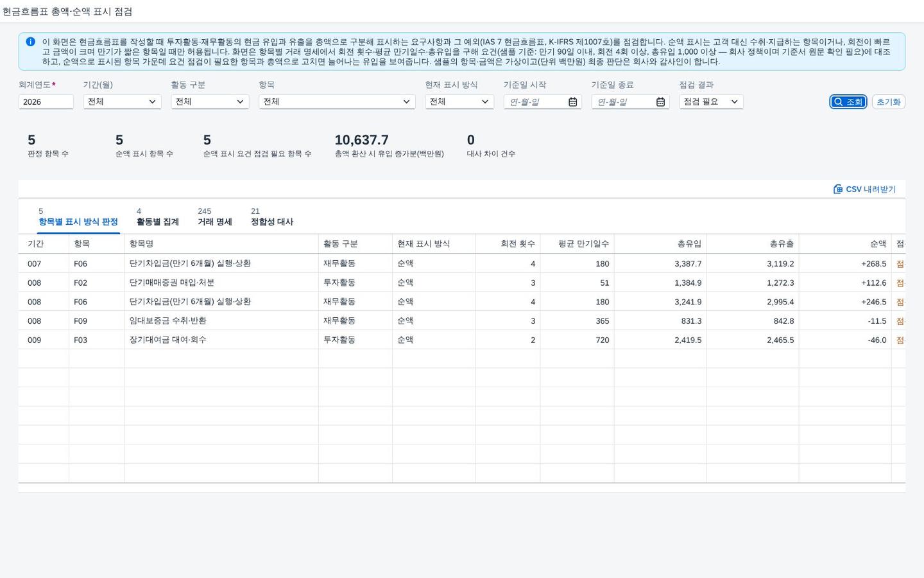The image size is (924, 578).
Task: Click the 항목명 column header
Action: (x=221, y=244)
